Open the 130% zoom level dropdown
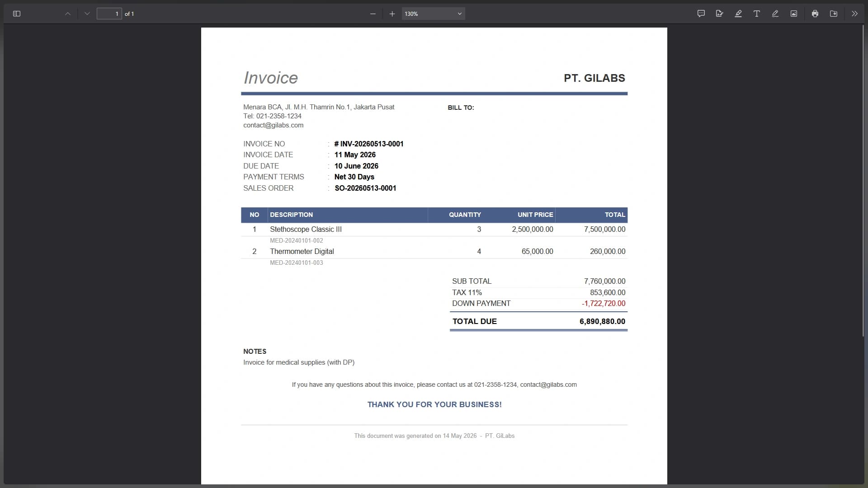Screen dimensions: 868x488 433,14
